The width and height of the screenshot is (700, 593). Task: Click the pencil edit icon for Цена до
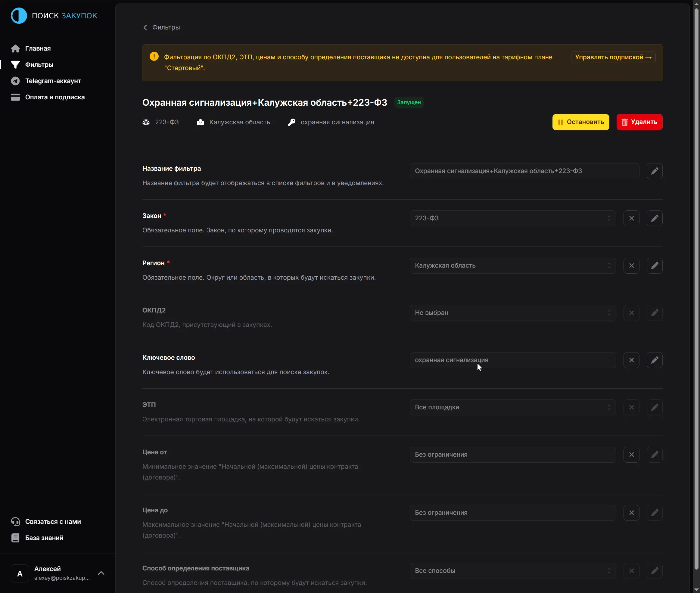(654, 513)
